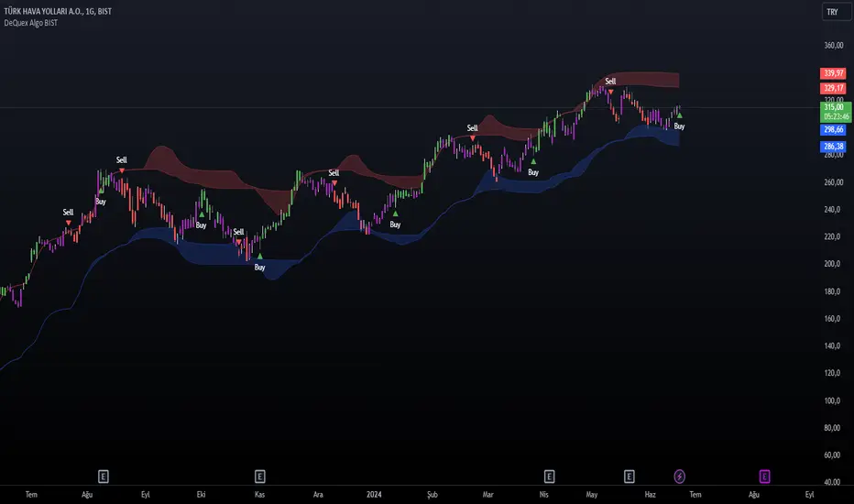Open the earnings E marker near Haz
Screen dimensions: 854x504
[630, 477]
